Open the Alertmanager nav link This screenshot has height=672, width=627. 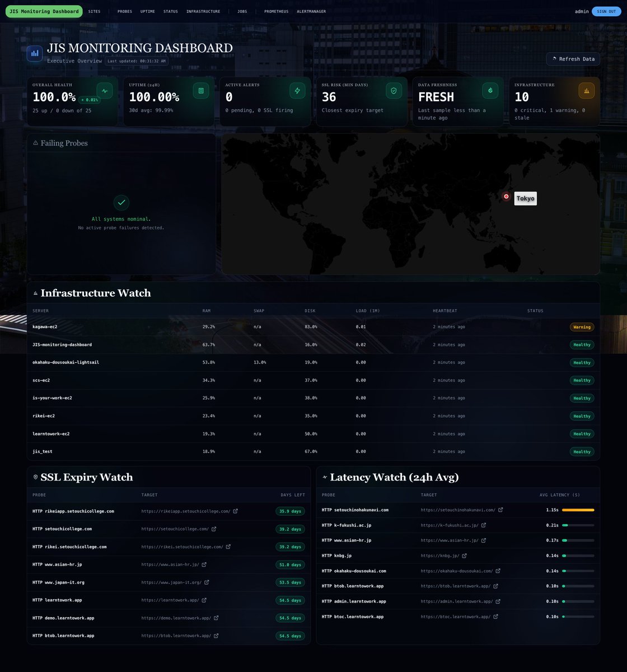pyautogui.click(x=311, y=11)
